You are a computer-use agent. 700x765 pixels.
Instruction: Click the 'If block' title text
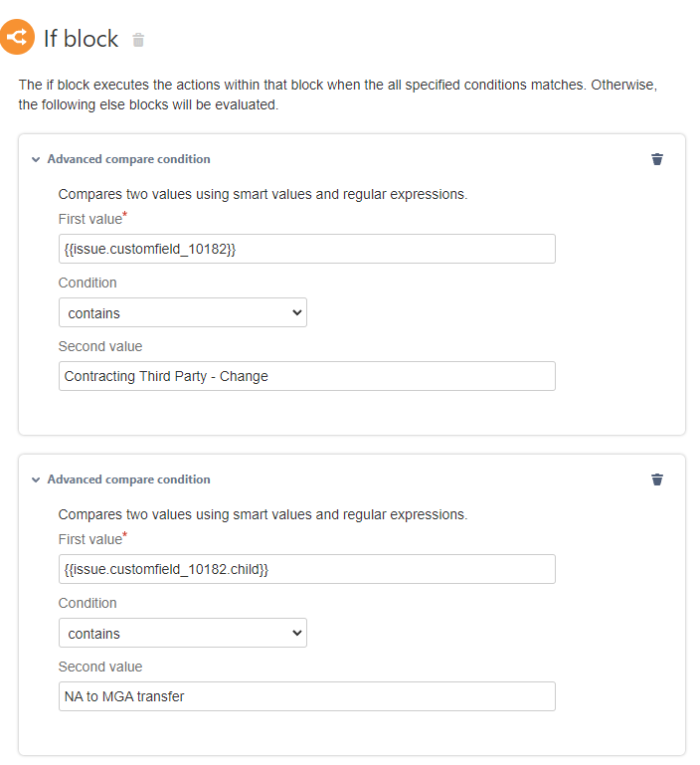[81, 39]
